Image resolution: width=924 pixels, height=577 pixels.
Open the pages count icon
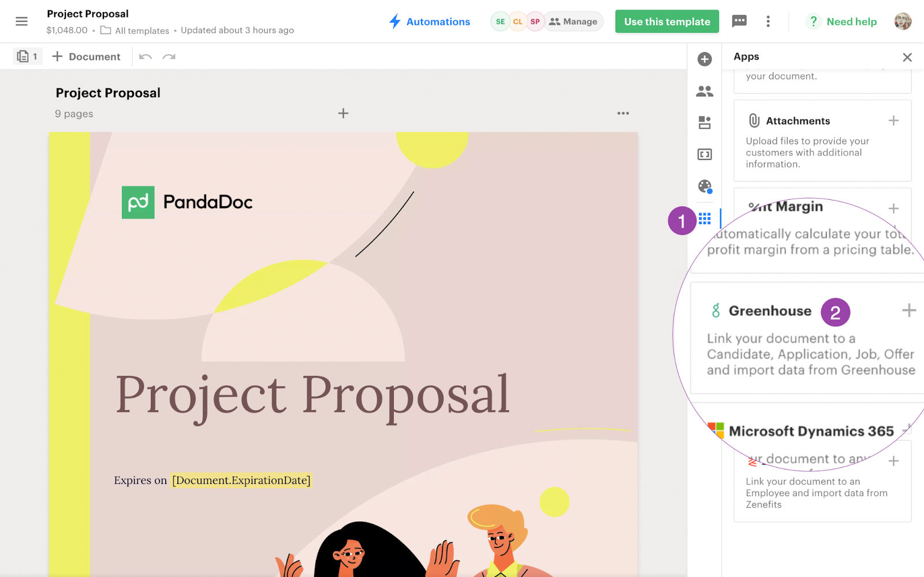click(28, 56)
